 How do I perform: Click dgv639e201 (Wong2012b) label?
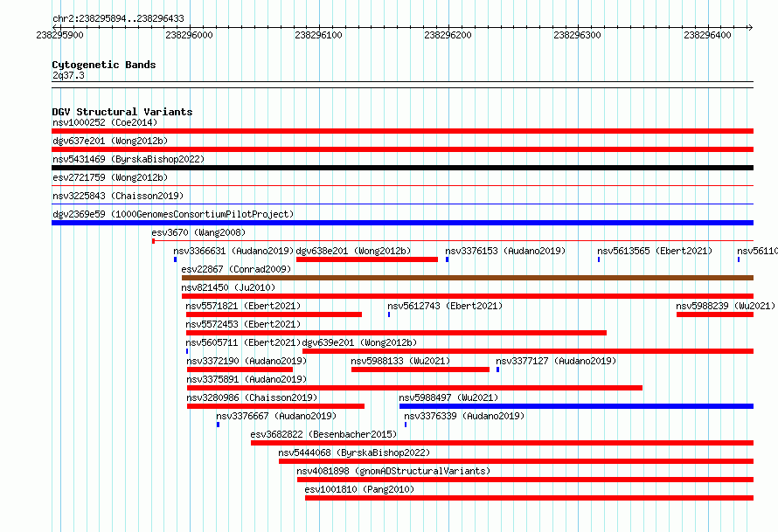point(359,342)
